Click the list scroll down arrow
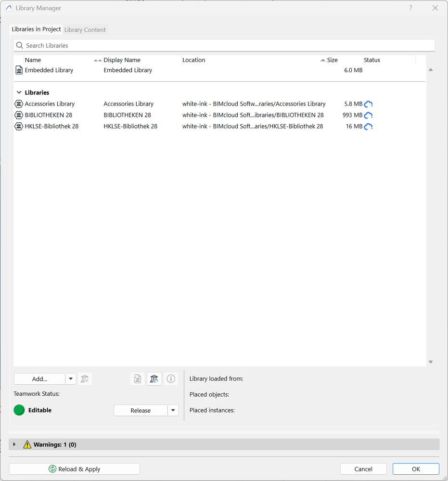The height and width of the screenshot is (481, 448). pos(431,362)
